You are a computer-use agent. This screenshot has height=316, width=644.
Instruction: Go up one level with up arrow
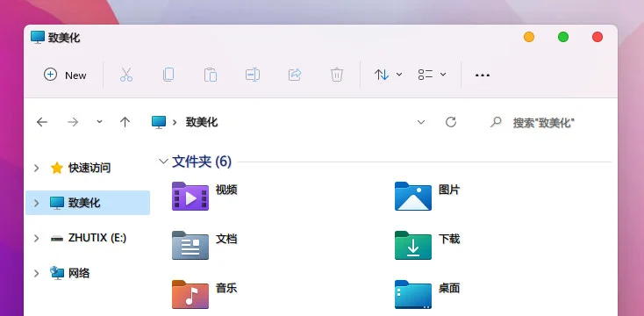tap(125, 122)
